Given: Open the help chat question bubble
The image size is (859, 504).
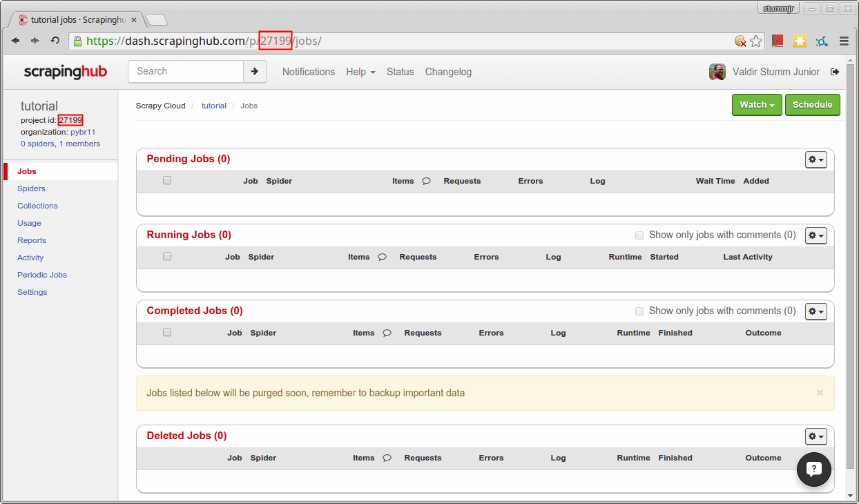Looking at the screenshot, I should pyautogui.click(x=813, y=469).
